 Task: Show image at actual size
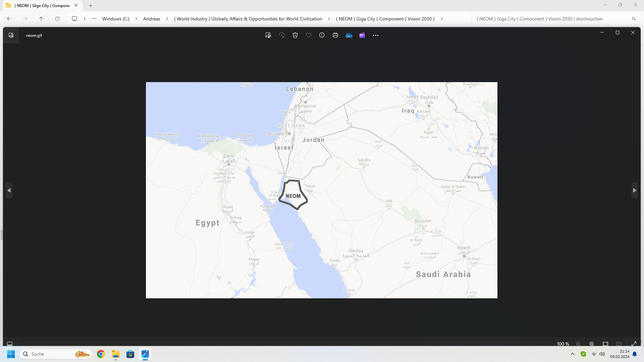[x=619, y=344]
